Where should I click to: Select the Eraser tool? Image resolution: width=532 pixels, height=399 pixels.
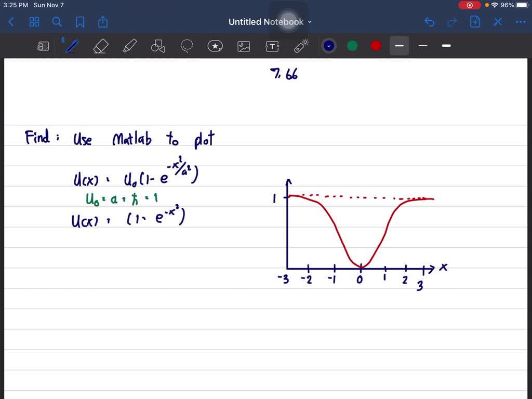[101, 46]
